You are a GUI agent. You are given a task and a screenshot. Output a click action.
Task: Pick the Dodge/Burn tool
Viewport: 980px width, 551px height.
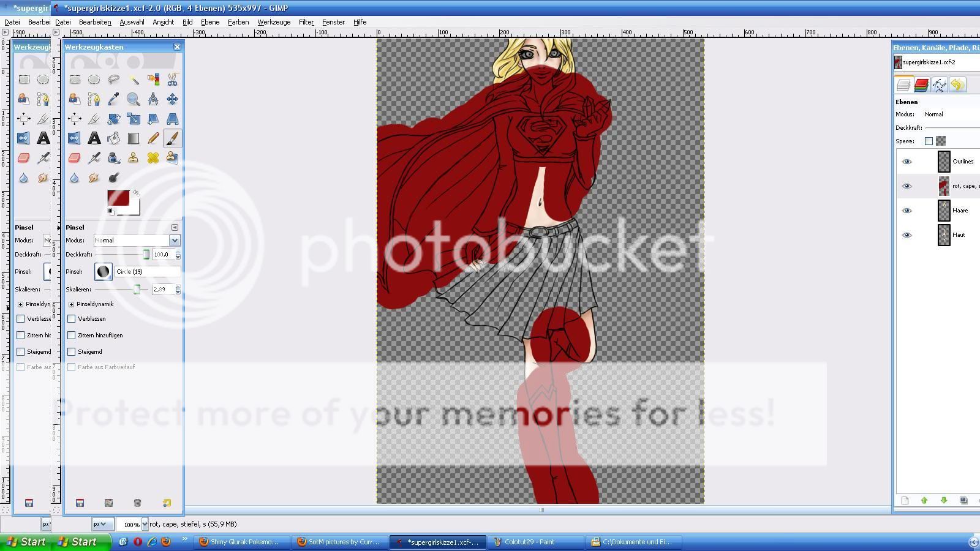click(x=113, y=178)
